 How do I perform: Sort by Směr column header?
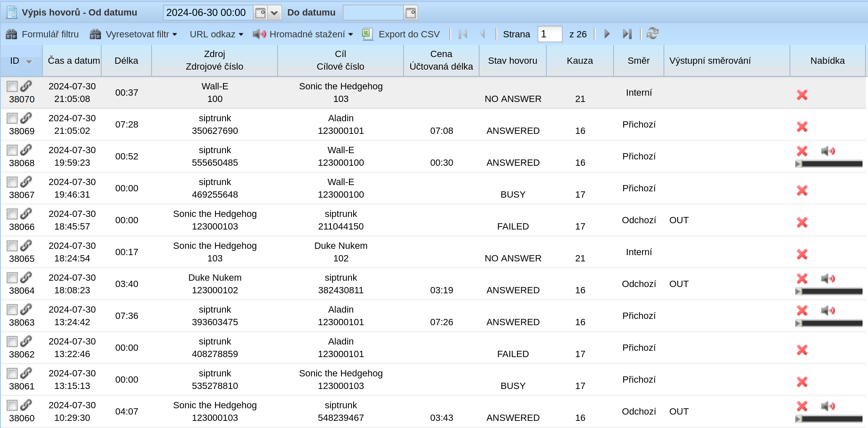click(639, 61)
